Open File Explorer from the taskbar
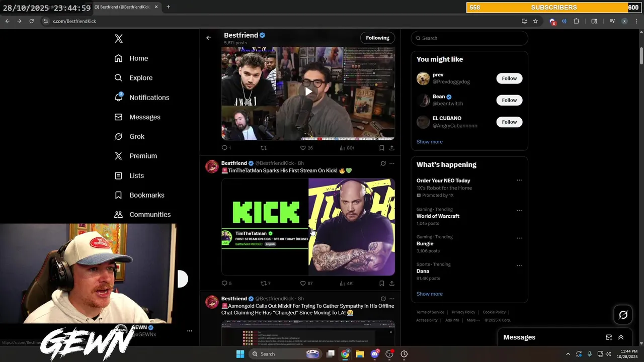Viewport: 644px width, 362px height. tap(360, 354)
